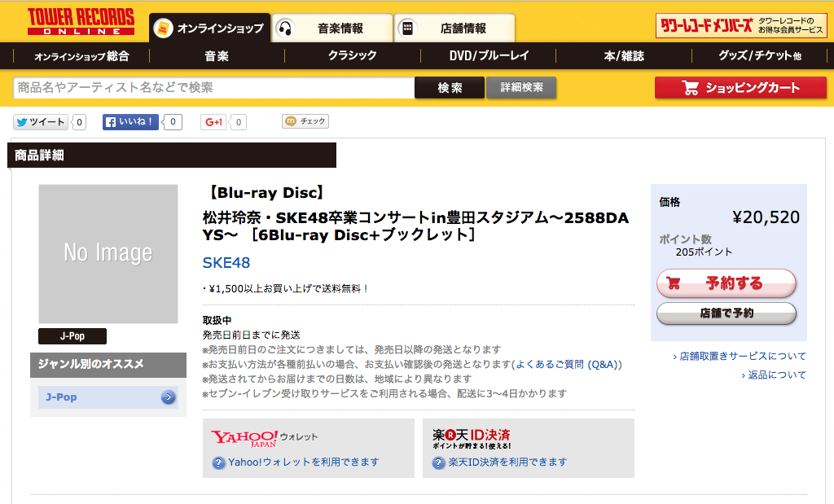This screenshot has height=504, width=834.
Task: Open 楽天ID決済を利用できます link
Action: [x=507, y=462]
